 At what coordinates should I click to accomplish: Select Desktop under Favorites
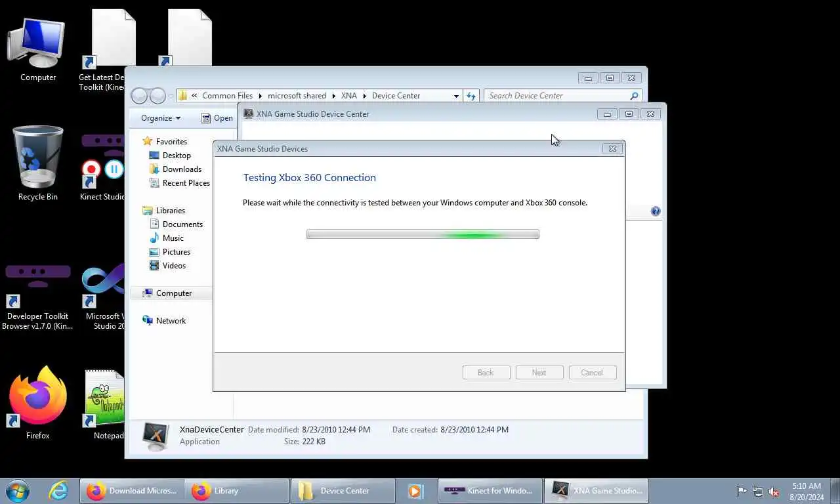coord(177,156)
